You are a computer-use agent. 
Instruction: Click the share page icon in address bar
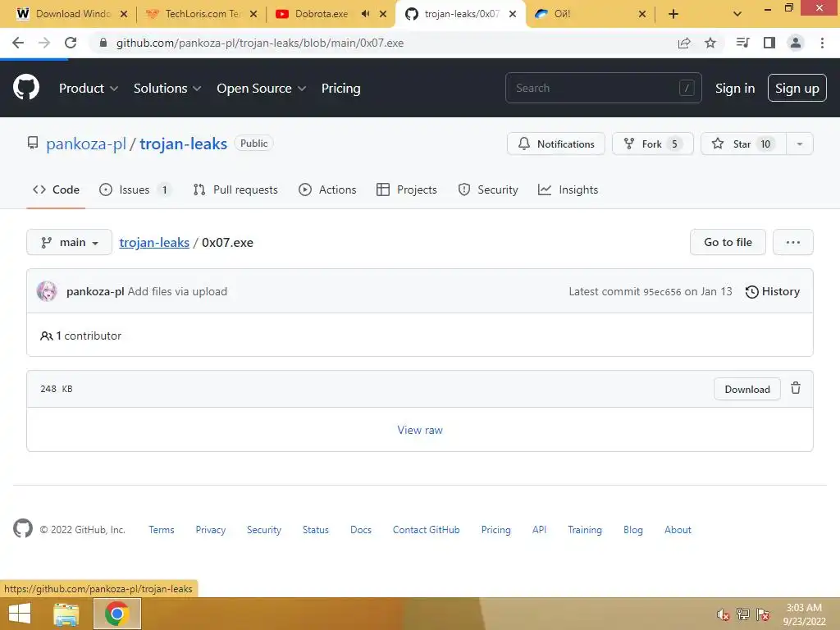pos(683,43)
